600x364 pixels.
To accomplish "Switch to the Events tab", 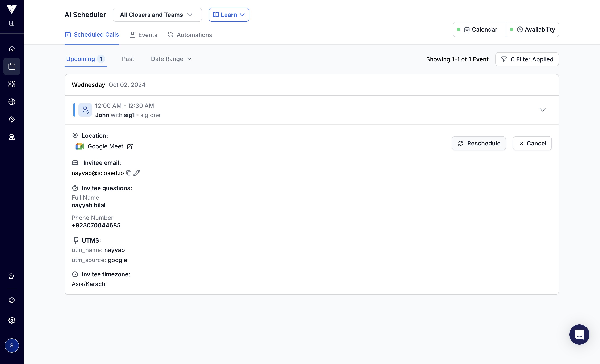I will tap(143, 35).
